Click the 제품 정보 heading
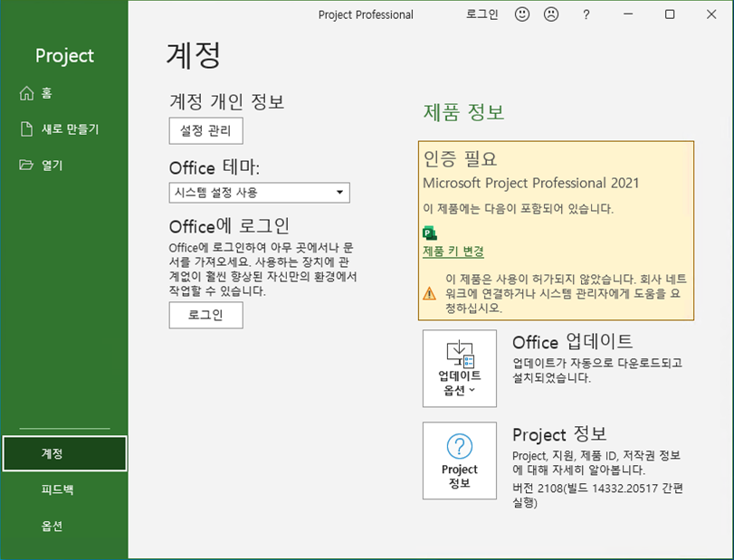 point(464,112)
